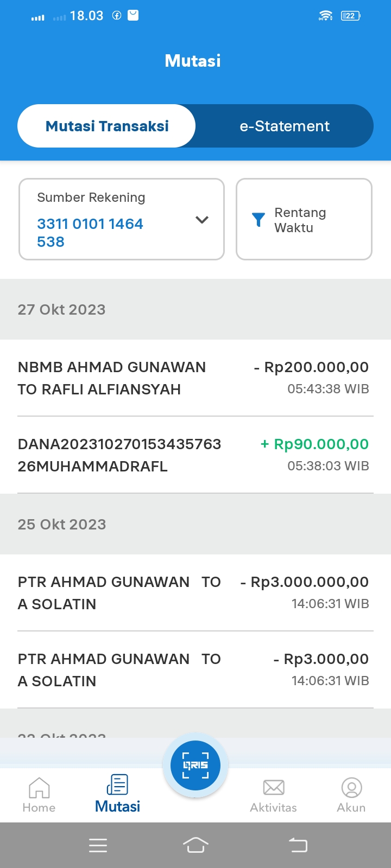Viewport: 391px width, 868px height.
Task: Switch to the e-Statement tab
Action: 285,126
